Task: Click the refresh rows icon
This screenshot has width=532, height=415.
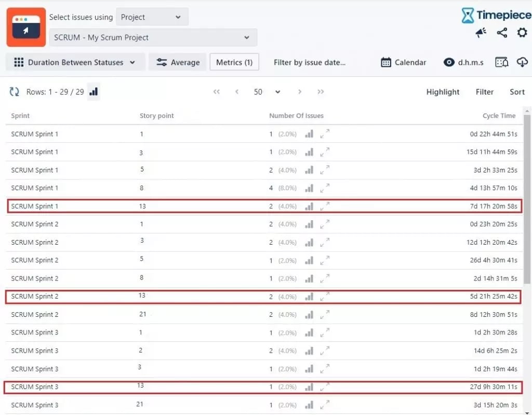Action: (x=15, y=92)
